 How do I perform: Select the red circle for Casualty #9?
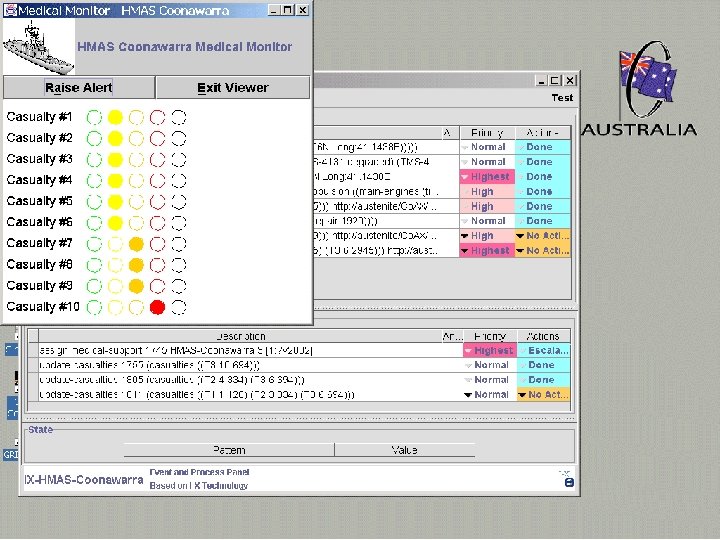pos(158,286)
